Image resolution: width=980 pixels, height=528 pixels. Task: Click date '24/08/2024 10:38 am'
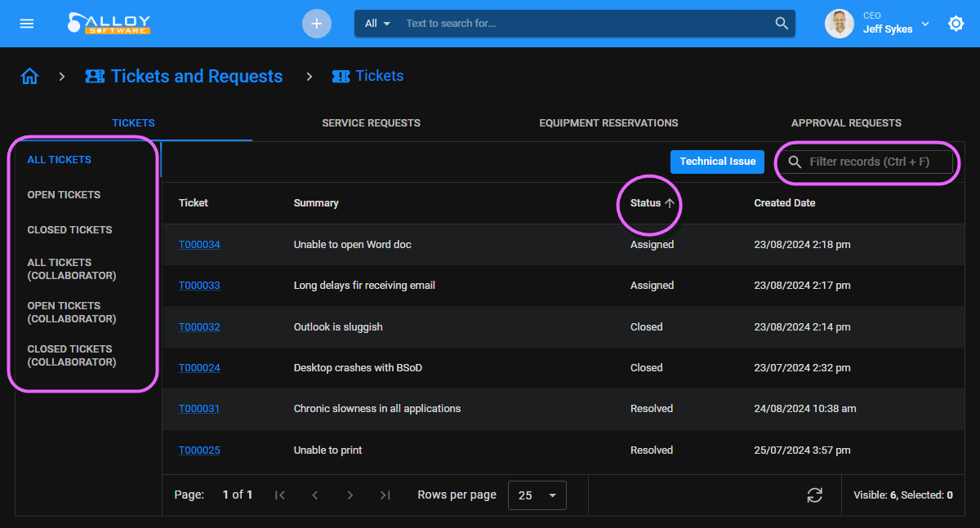805,409
